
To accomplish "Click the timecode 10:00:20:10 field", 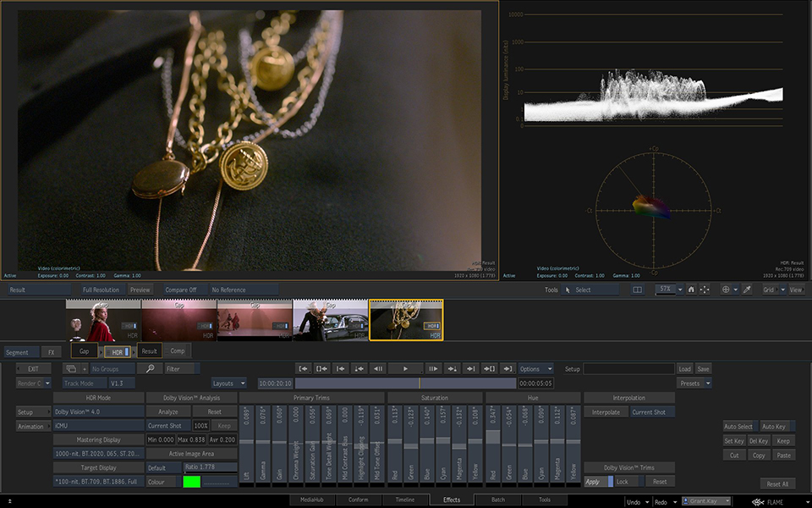I will [x=276, y=384].
